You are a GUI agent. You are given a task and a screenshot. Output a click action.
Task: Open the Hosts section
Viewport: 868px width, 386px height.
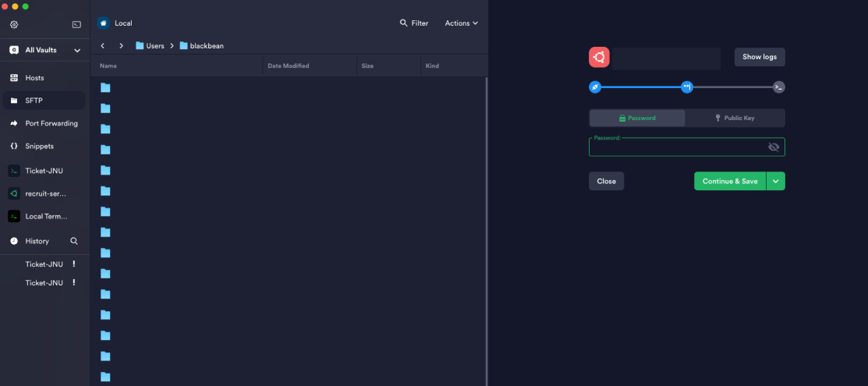pos(44,77)
